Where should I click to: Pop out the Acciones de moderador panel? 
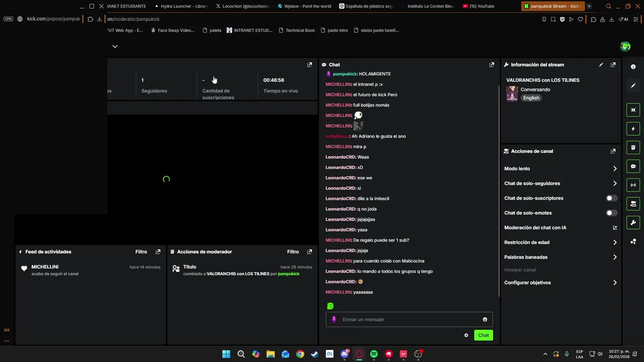pyautogui.click(x=309, y=252)
